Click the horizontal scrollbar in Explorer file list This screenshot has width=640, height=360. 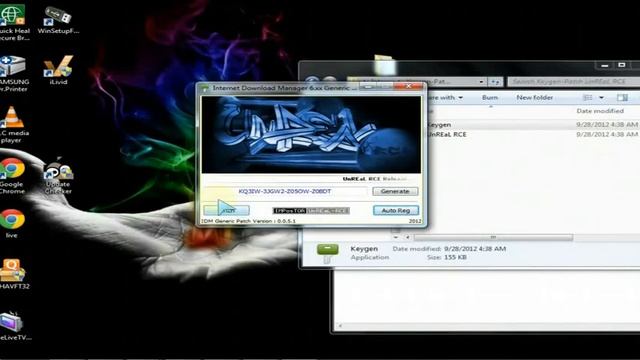[x=493, y=237]
